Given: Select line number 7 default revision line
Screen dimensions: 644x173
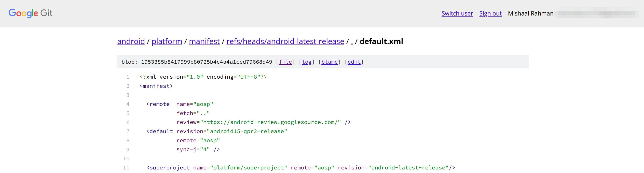Looking at the screenshot, I should click(x=128, y=131).
